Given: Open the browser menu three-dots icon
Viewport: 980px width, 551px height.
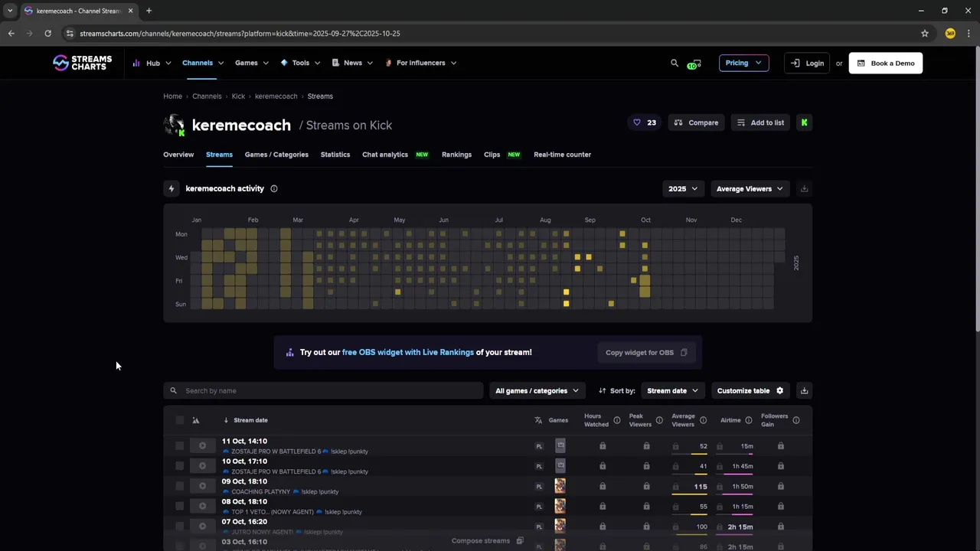Looking at the screenshot, I should tap(969, 34).
